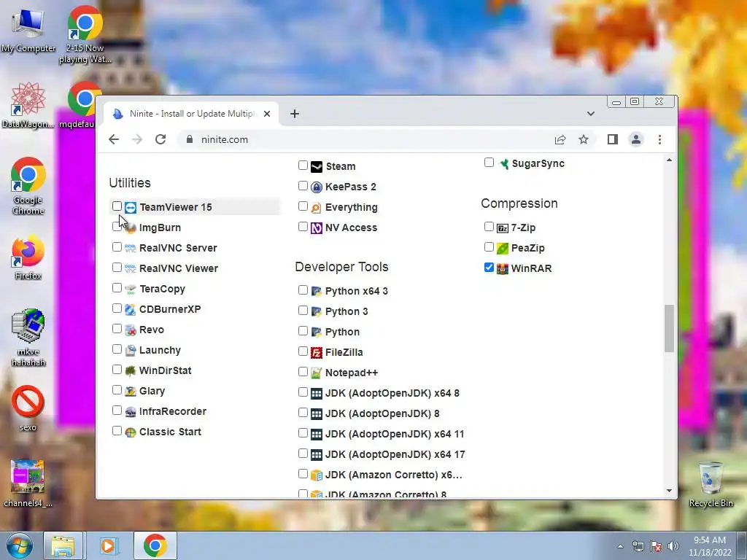The height and width of the screenshot is (560, 747).
Task: Open the Firefox desktop shortcut
Action: pos(28,257)
